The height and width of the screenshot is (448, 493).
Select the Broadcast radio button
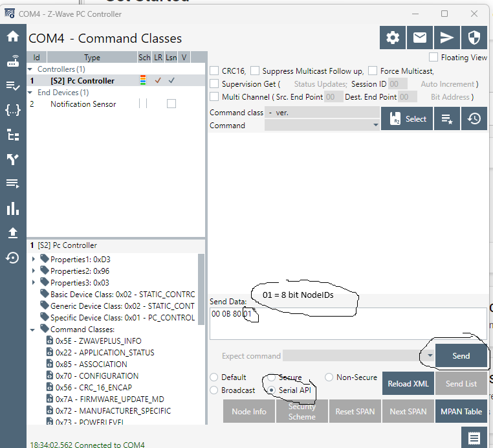215,390
